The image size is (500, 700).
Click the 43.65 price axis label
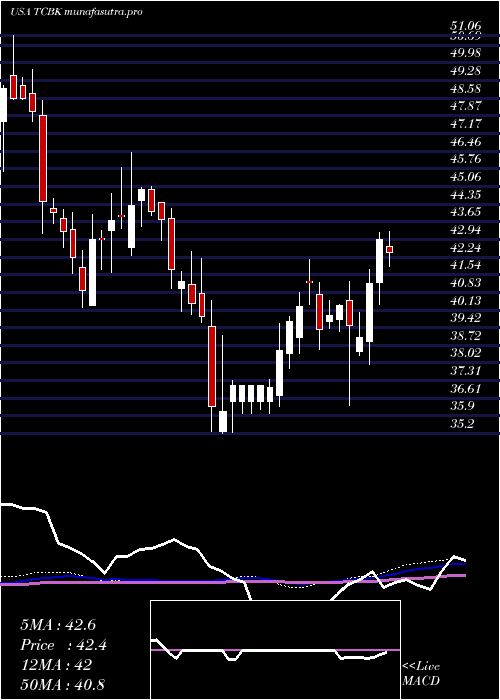click(465, 212)
